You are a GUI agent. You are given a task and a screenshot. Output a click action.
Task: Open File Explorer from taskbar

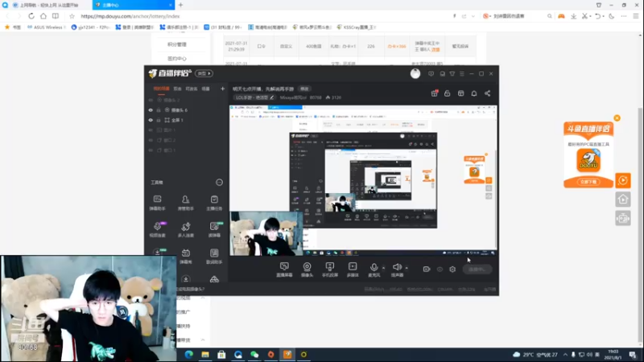click(205, 355)
